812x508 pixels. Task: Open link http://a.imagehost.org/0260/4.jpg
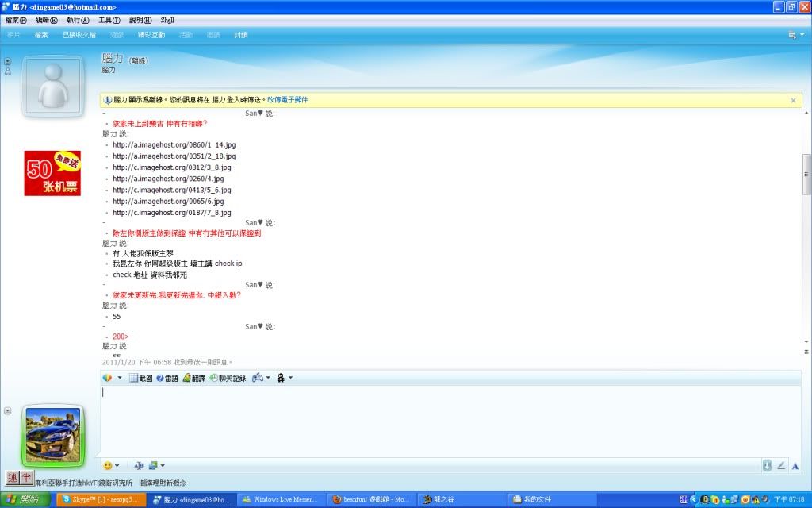168,179
